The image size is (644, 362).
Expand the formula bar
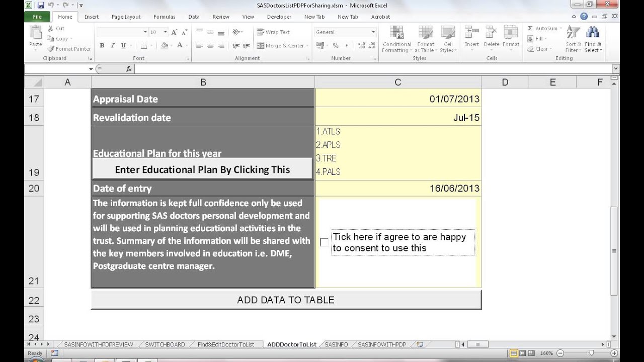(x=615, y=69)
